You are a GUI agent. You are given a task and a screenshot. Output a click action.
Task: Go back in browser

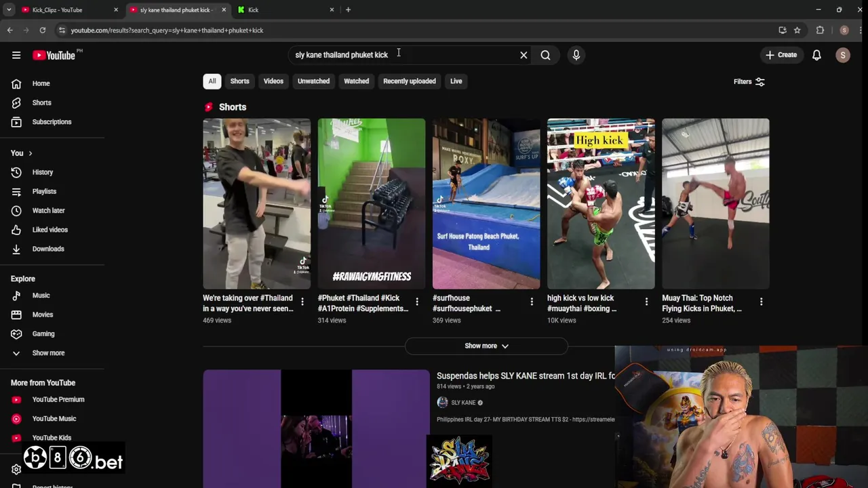coord(9,30)
